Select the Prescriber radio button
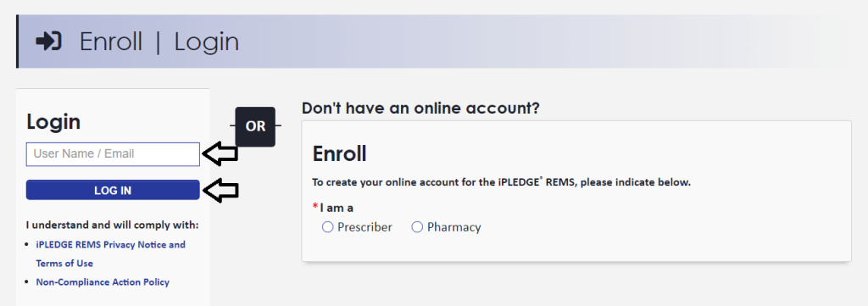This screenshot has width=868, height=306. coord(328,227)
